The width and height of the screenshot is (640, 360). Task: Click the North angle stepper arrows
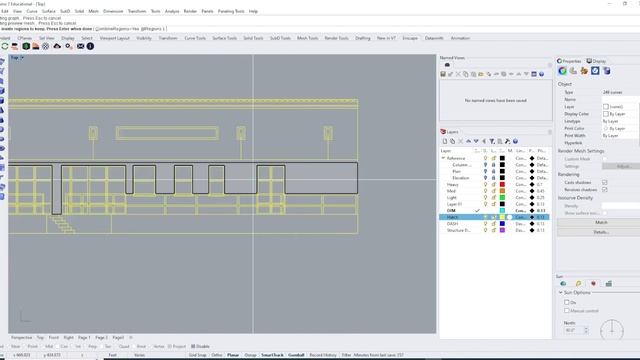586,330
